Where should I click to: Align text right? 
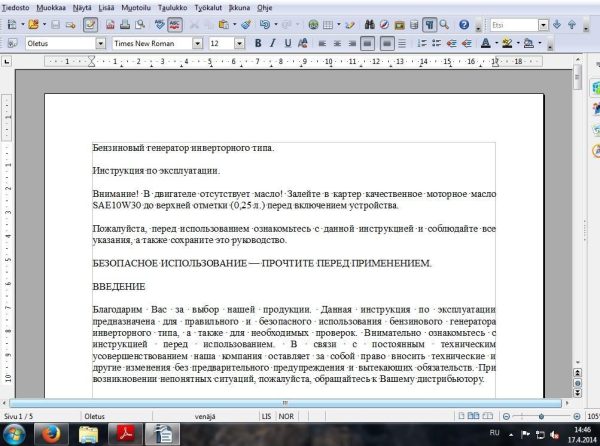352,44
